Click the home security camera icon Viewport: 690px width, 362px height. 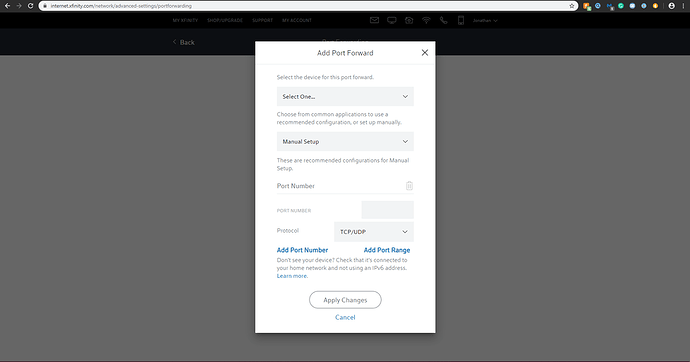(x=409, y=20)
